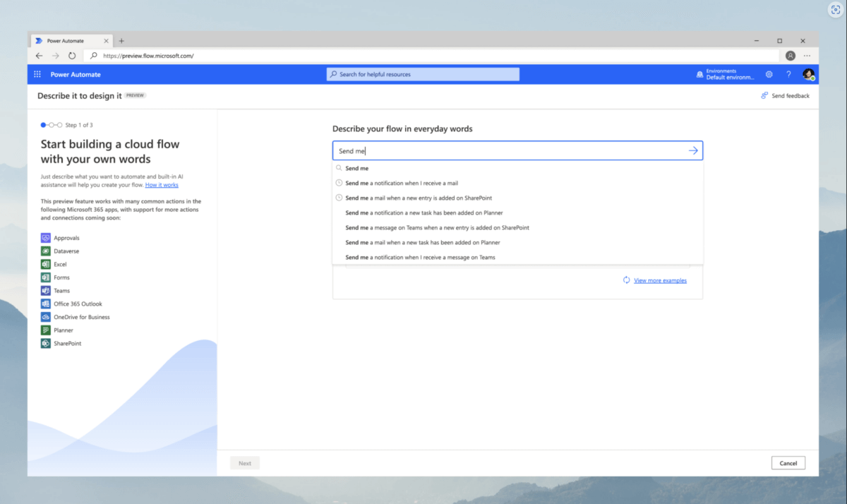Open the help question mark icon

788,74
